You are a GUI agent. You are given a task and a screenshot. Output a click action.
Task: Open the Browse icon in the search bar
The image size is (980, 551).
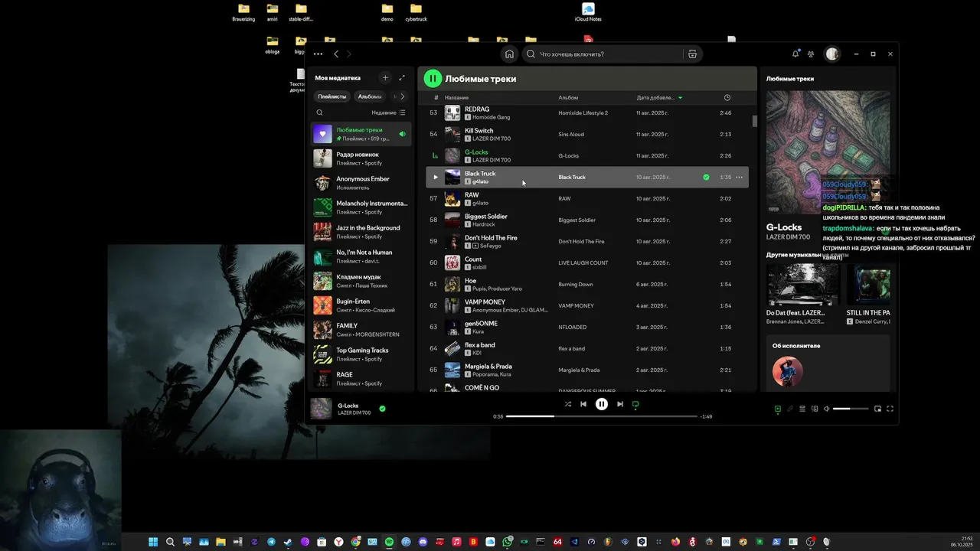coord(692,54)
